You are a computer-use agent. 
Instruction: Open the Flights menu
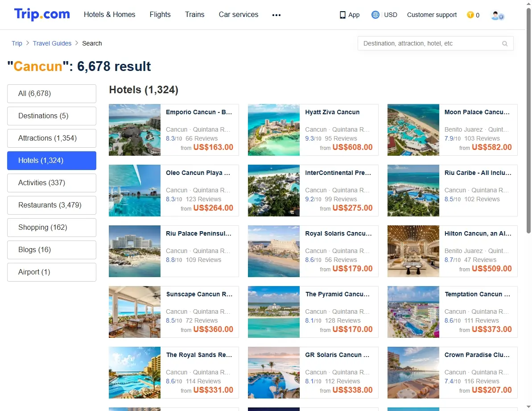click(x=160, y=15)
